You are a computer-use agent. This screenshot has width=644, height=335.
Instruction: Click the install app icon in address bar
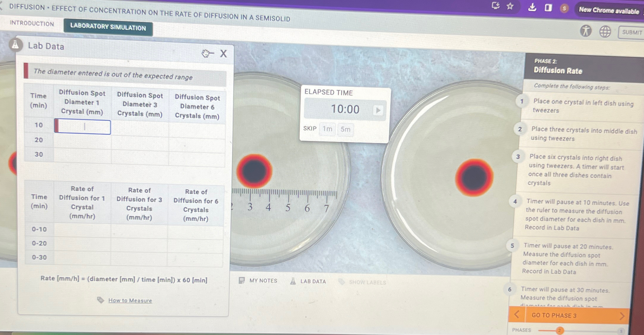[495, 5]
